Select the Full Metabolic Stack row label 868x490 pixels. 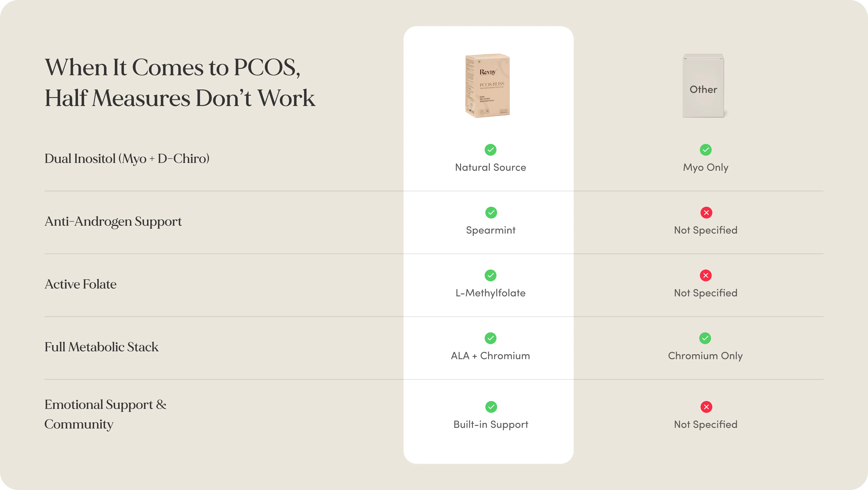[x=101, y=347]
